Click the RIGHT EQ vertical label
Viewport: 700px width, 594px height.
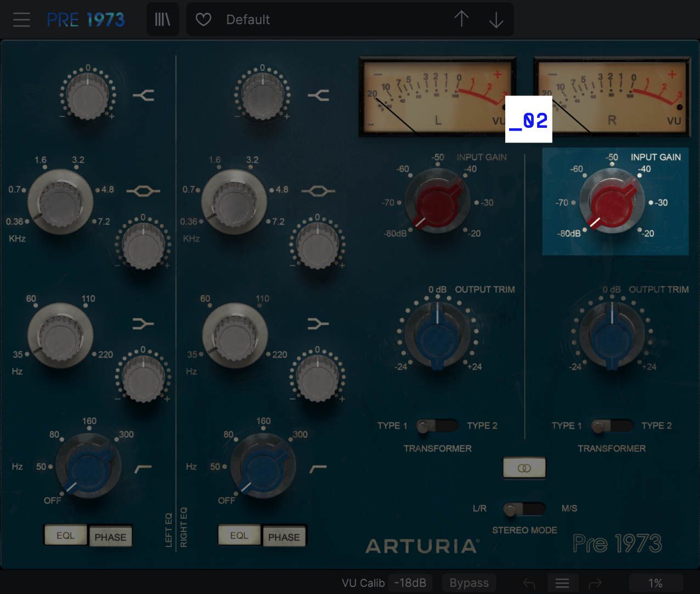(183, 527)
